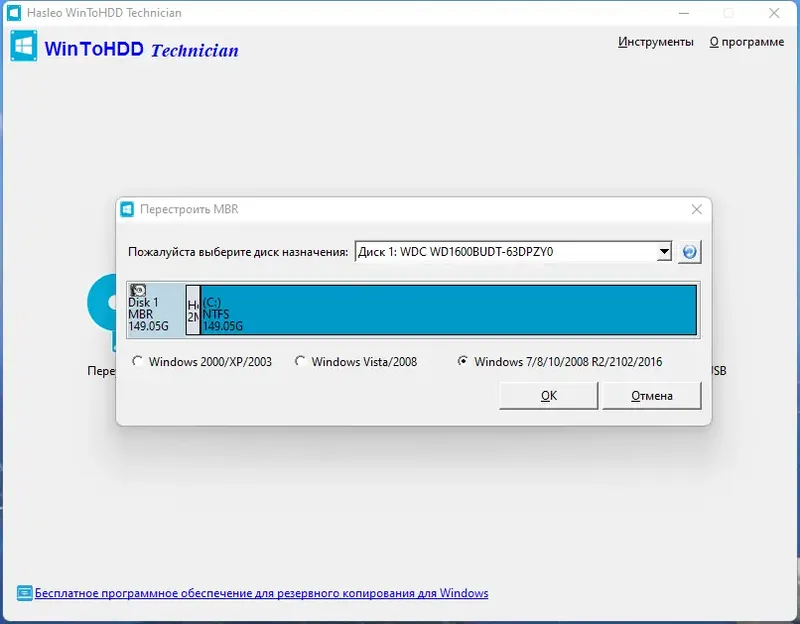The width and height of the screenshot is (800, 624).
Task: Click the Перестроить MBR dialog title icon
Action: tap(127, 209)
